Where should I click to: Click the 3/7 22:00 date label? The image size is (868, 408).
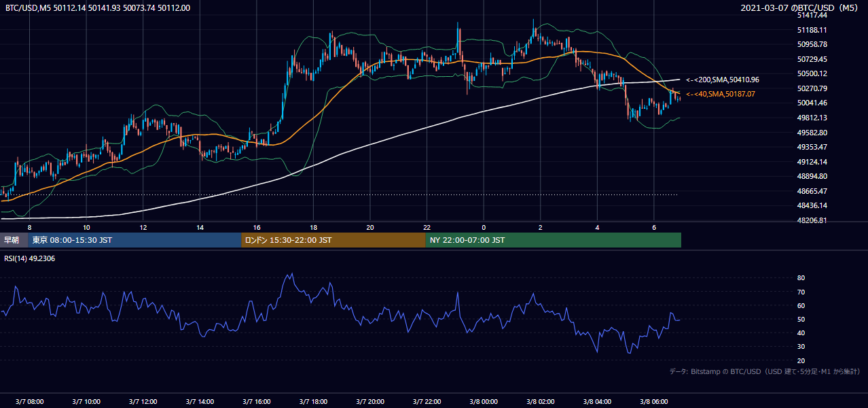427,401
